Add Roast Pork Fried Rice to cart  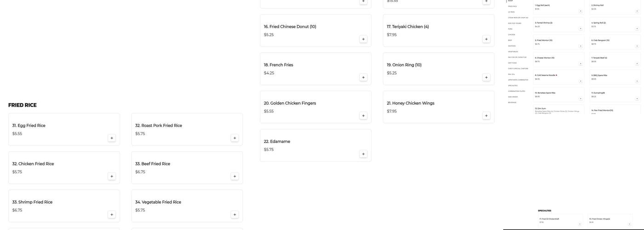235,138
